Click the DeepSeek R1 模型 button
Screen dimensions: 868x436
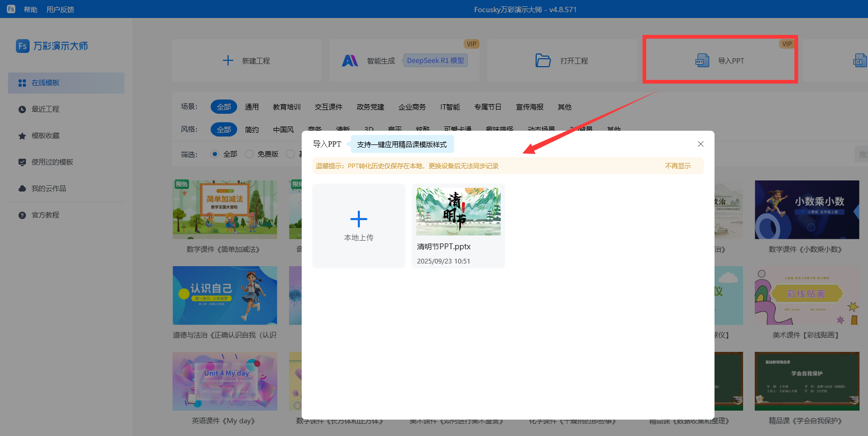[x=435, y=61]
